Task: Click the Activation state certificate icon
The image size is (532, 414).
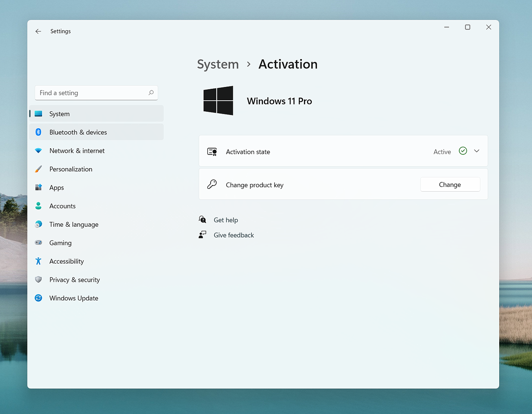Action: click(x=212, y=152)
